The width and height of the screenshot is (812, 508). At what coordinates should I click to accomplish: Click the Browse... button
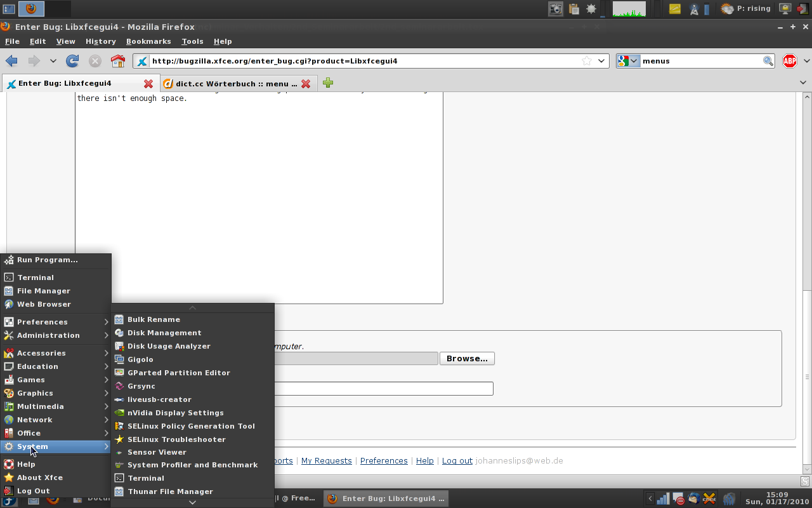click(x=466, y=359)
